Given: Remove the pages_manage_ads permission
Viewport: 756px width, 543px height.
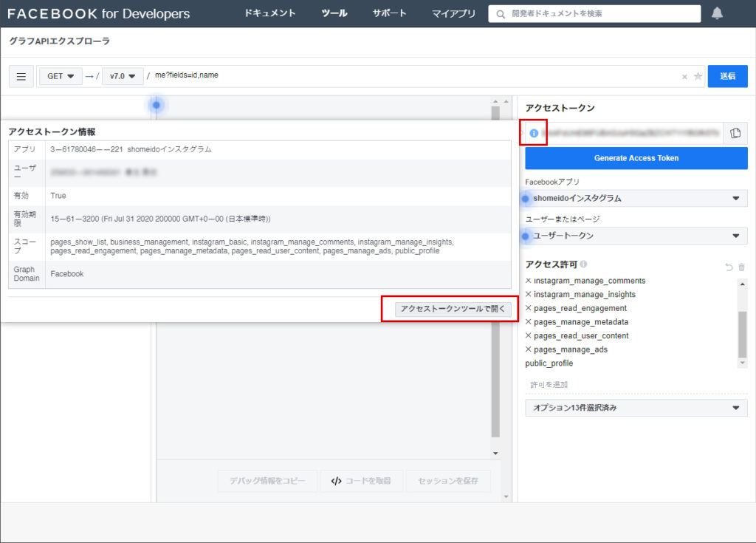Looking at the screenshot, I should click(529, 349).
